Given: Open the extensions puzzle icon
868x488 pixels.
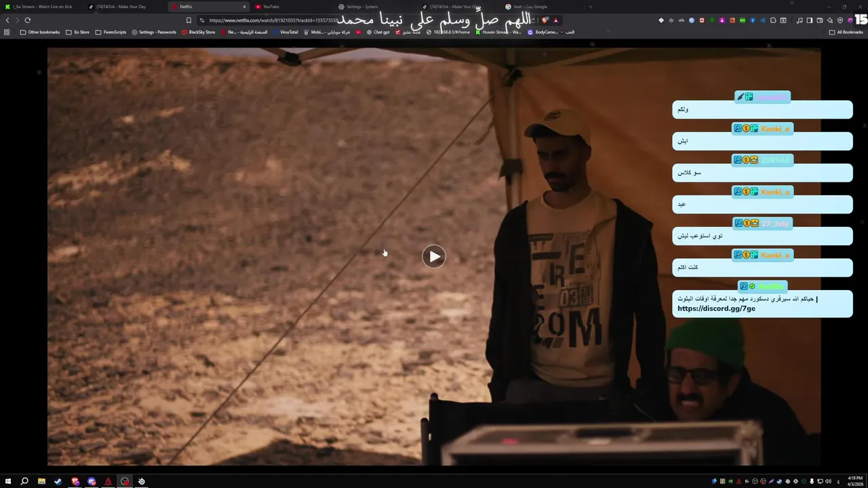Looking at the screenshot, I should click(x=773, y=20).
